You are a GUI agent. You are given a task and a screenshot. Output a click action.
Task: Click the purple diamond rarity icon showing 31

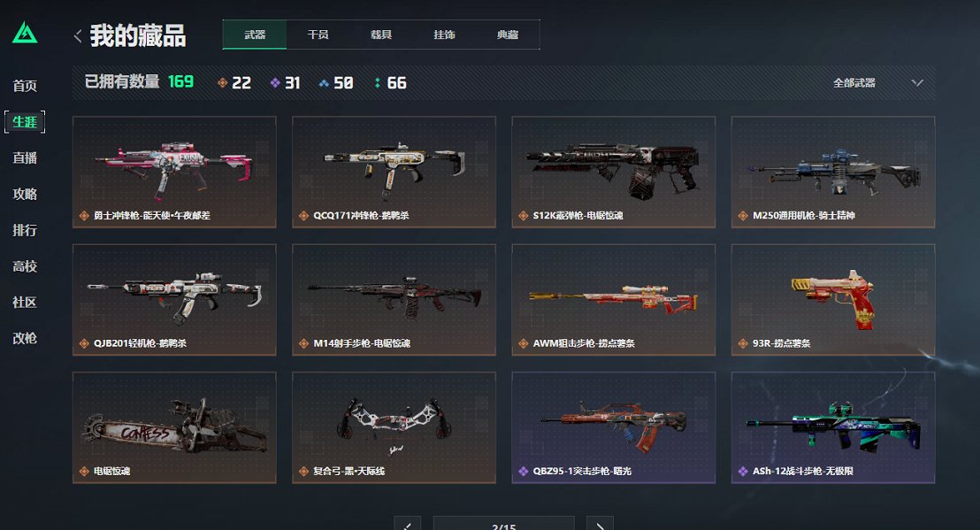tap(275, 82)
